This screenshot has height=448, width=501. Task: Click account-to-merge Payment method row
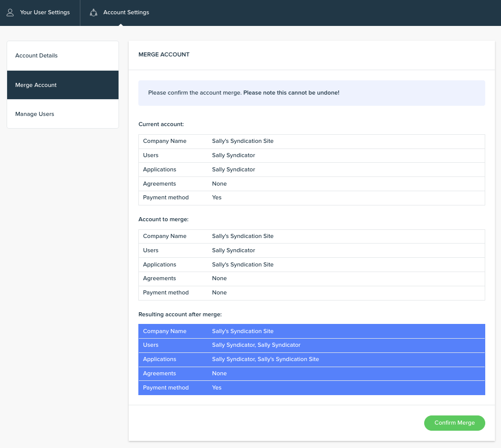311,293
